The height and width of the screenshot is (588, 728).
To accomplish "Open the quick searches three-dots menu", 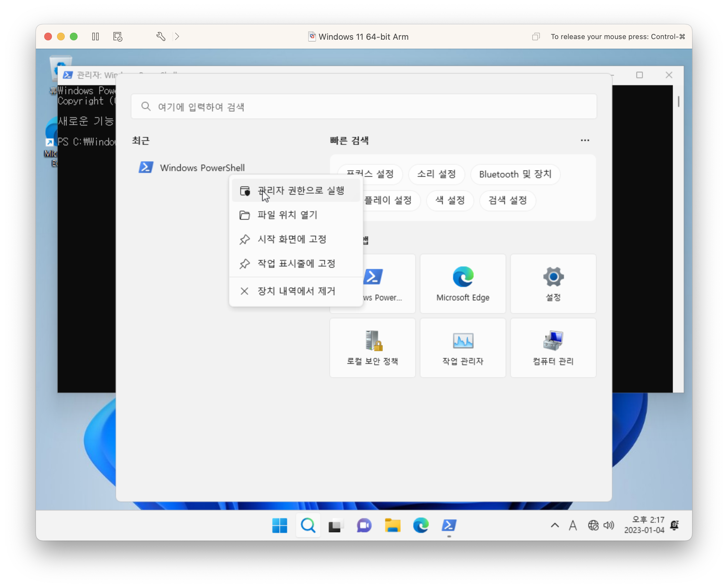I will (585, 140).
